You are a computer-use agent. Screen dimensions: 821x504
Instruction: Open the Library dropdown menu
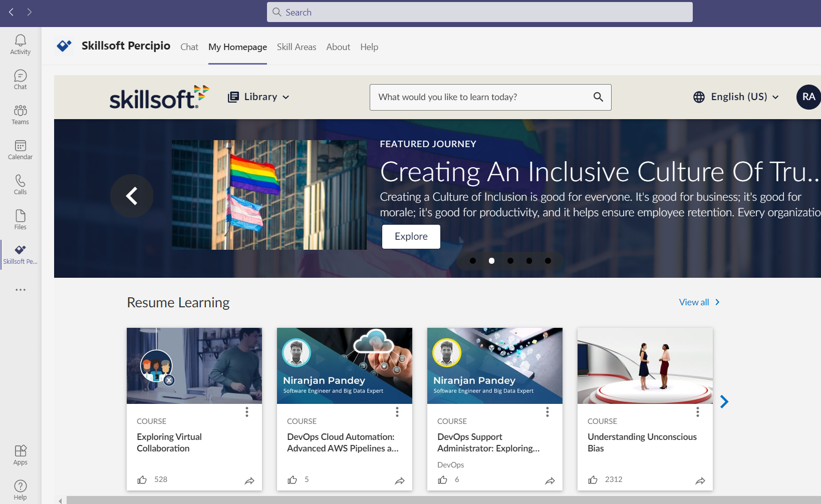pos(258,97)
